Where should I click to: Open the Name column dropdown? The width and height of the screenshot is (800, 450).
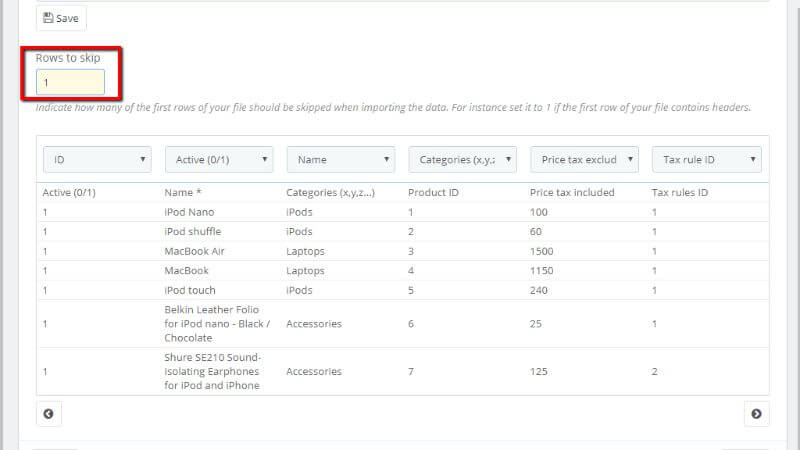pos(341,160)
